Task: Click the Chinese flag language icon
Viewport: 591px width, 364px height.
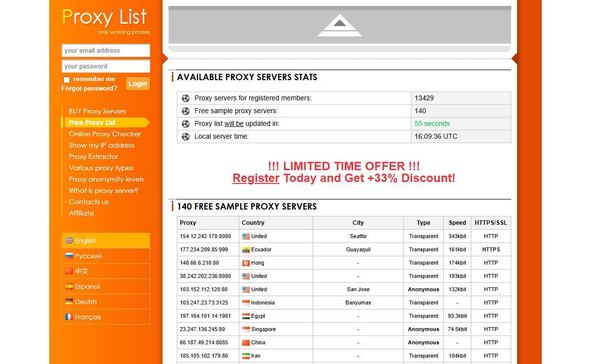Action: tap(69, 271)
